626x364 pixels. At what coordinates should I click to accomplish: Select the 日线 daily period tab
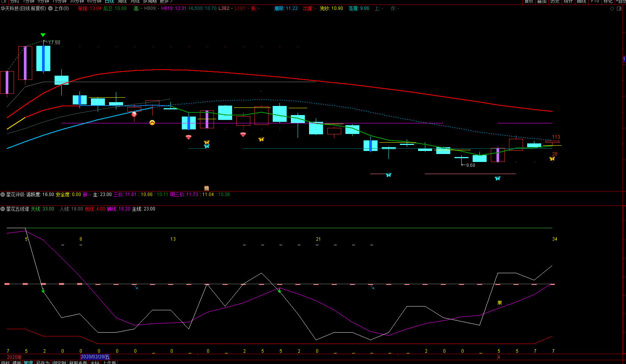coord(109,2)
